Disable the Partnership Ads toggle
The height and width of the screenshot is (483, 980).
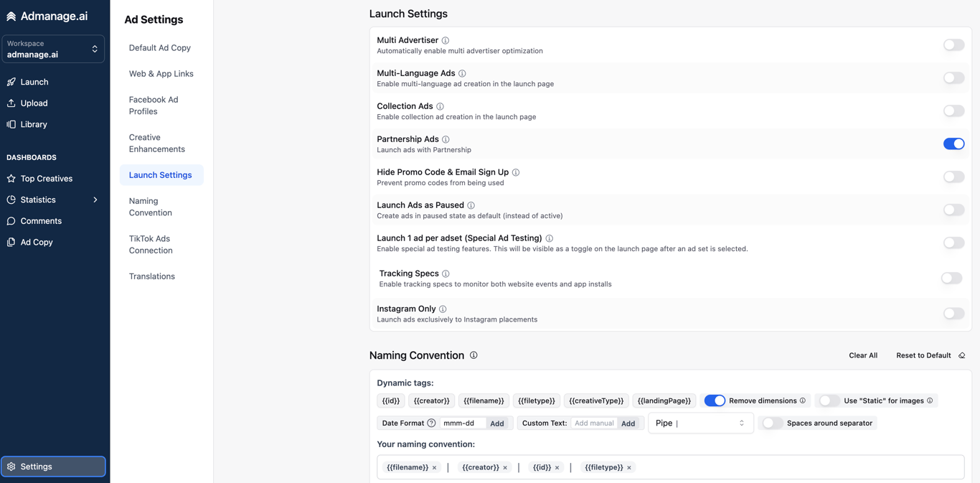(953, 144)
